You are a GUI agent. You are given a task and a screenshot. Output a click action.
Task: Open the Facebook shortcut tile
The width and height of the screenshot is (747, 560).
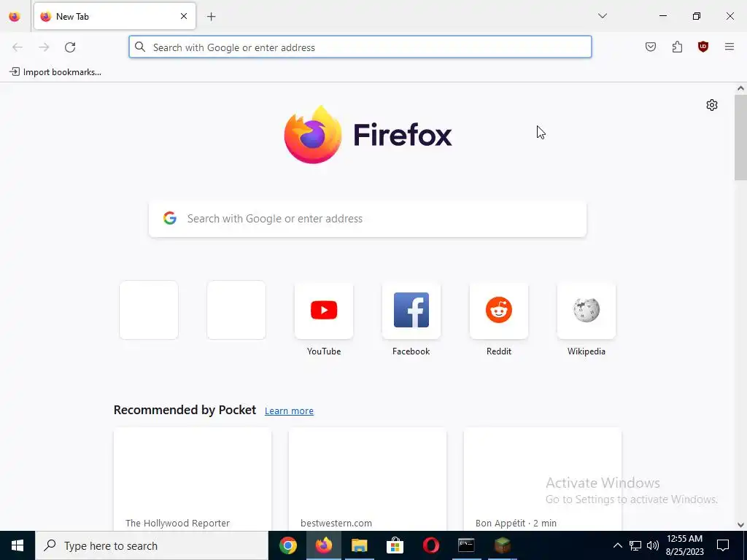pos(411,310)
